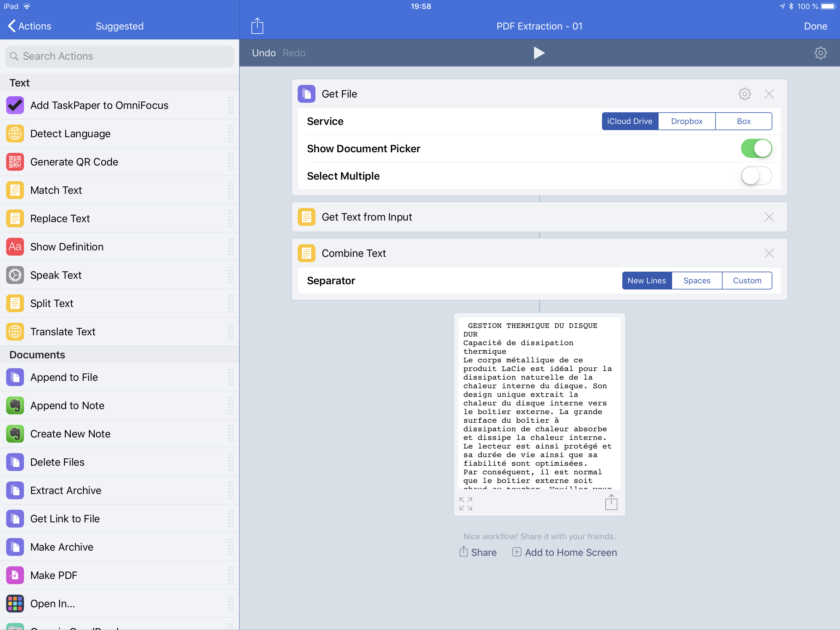Set separator to Spaces
The width and height of the screenshot is (840, 630).
(x=696, y=281)
